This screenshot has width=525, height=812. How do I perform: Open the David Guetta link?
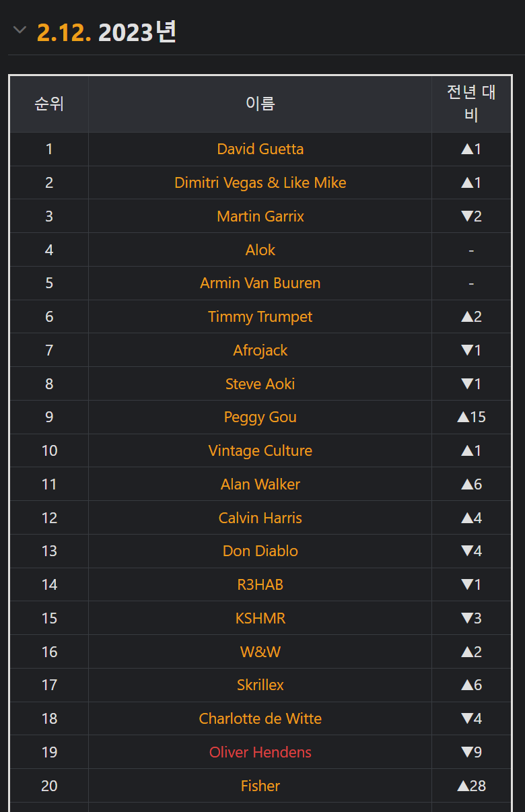(260, 149)
